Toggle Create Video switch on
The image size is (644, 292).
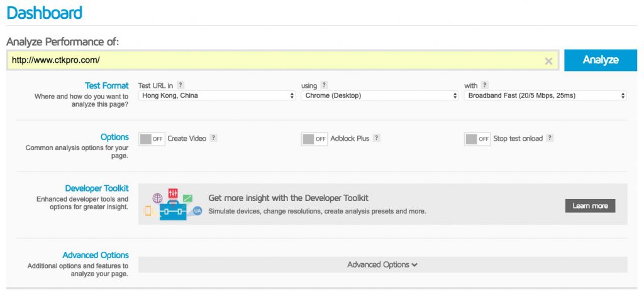(x=152, y=139)
